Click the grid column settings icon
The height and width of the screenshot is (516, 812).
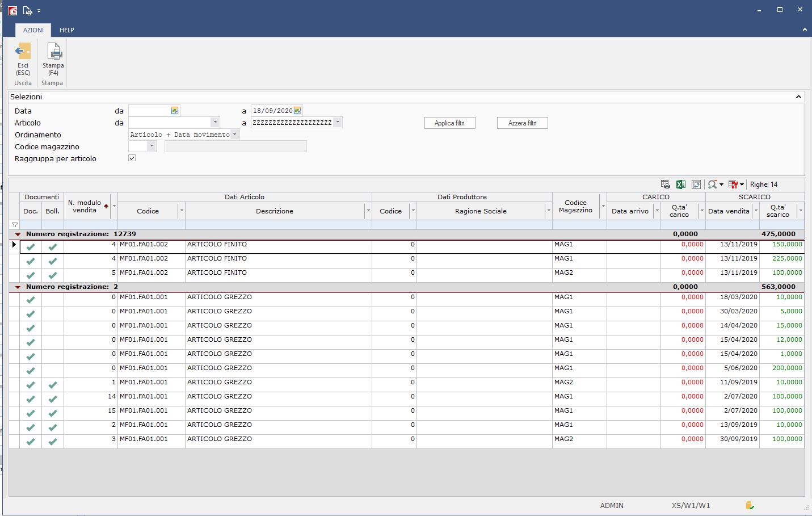click(733, 184)
